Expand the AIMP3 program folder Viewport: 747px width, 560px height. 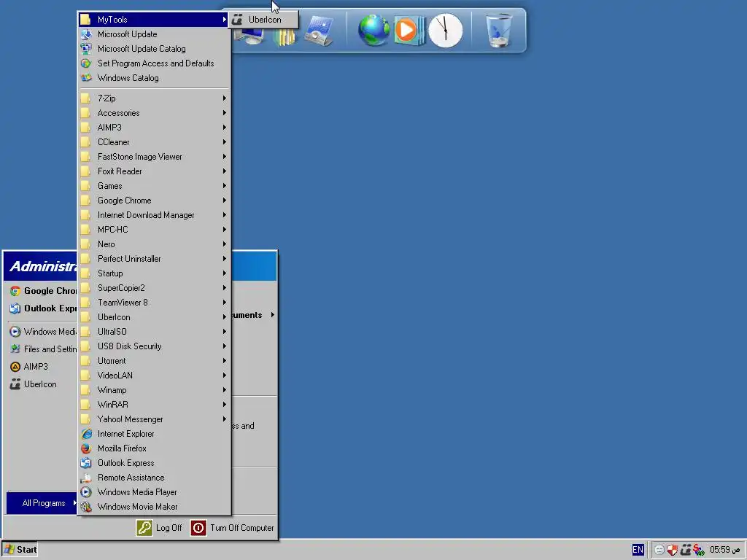155,128
